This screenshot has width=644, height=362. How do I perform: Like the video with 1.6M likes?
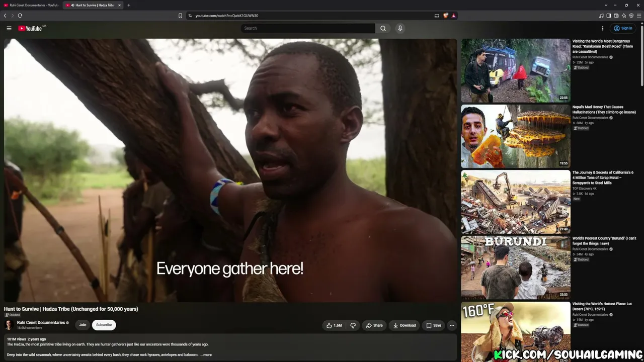click(x=334, y=325)
